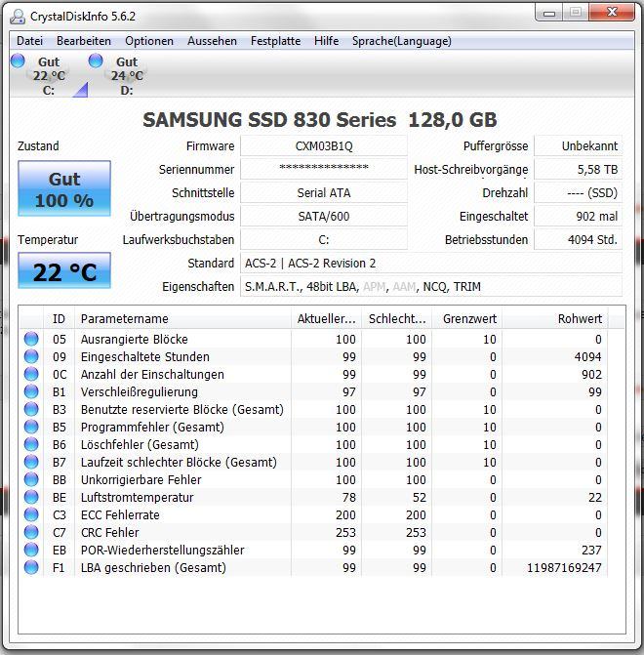Click status orb of CRC Fehler row
The width and height of the screenshot is (644, 655).
tap(31, 532)
